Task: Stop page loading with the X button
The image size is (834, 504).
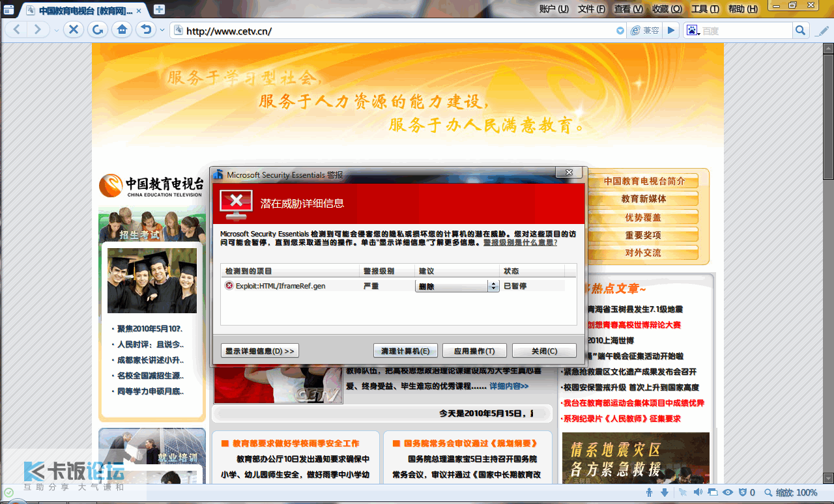Action: click(x=74, y=30)
